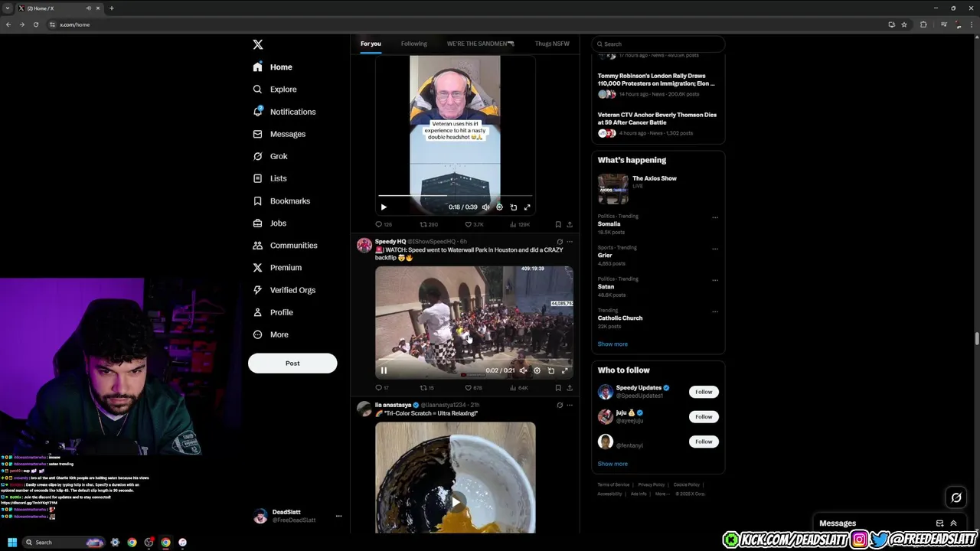
Task: Open more options for Grier trend
Action: click(715, 249)
